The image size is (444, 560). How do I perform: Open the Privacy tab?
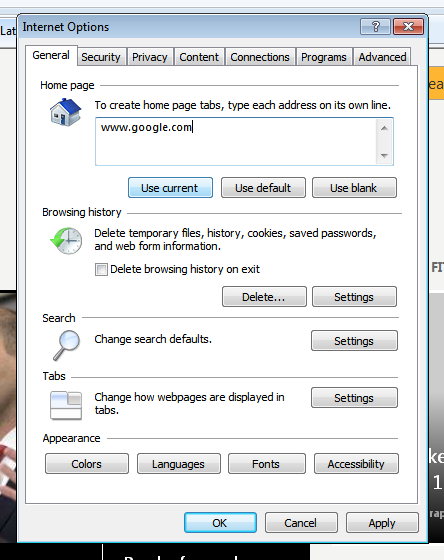[x=150, y=57]
